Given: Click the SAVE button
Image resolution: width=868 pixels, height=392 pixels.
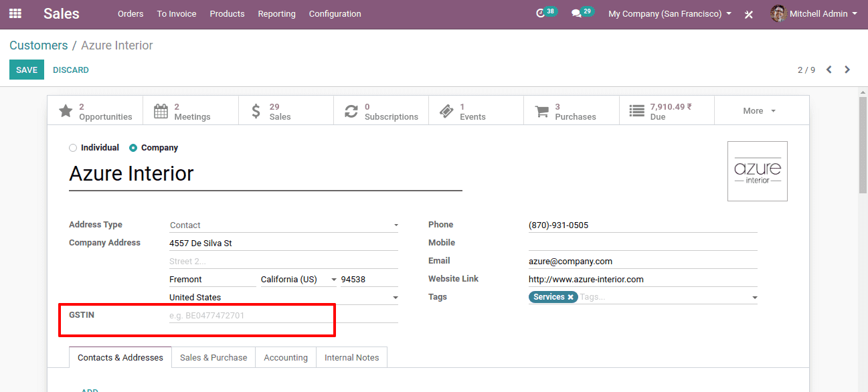Looking at the screenshot, I should coord(27,70).
